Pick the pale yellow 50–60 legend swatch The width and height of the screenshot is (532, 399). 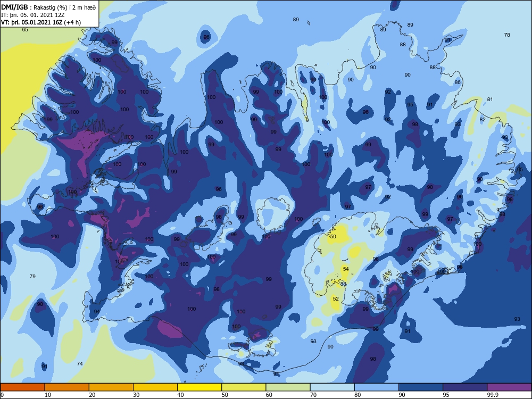coord(244,387)
